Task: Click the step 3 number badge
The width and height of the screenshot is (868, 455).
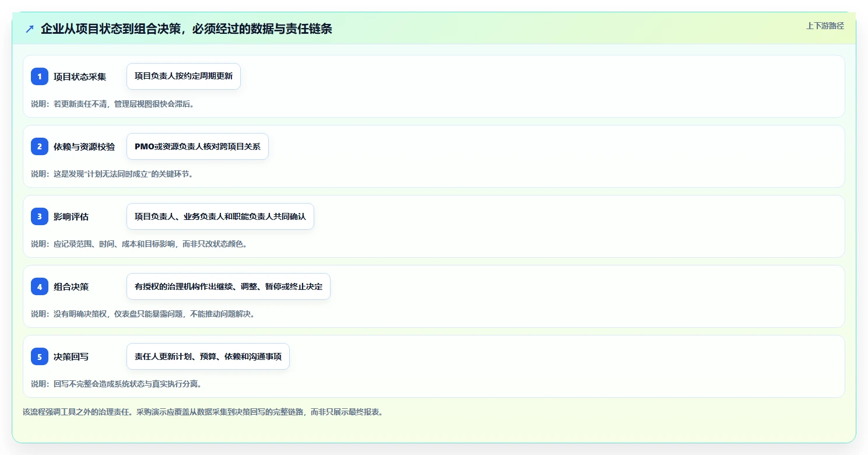Action: [40, 216]
